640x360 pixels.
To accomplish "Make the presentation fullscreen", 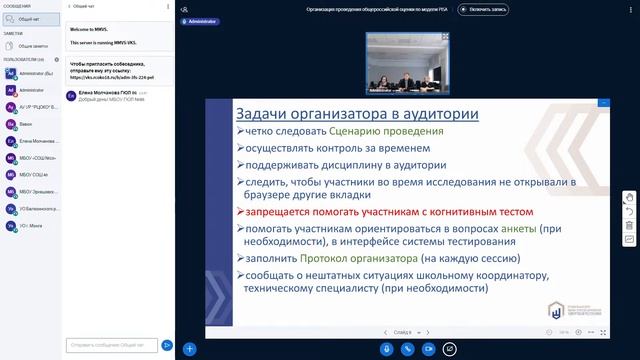I will click(603, 332).
